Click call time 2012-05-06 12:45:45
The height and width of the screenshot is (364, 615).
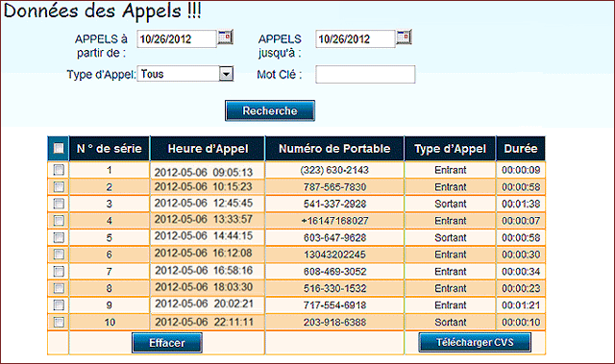[204, 203]
